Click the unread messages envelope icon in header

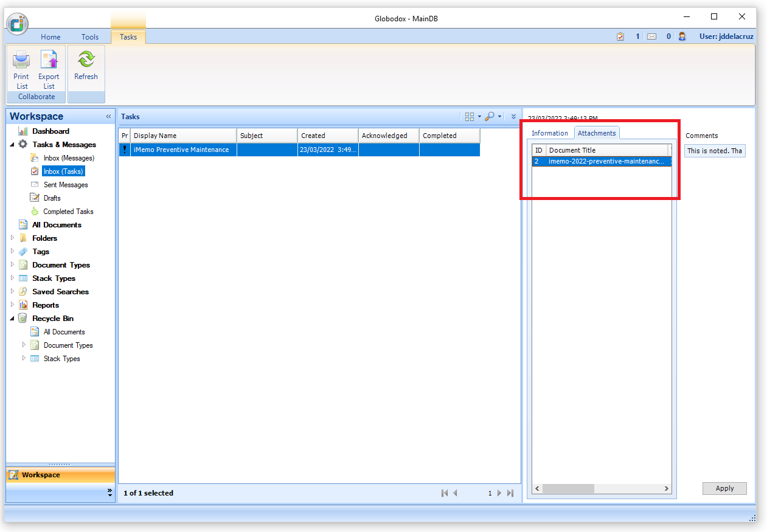coord(651,36)
